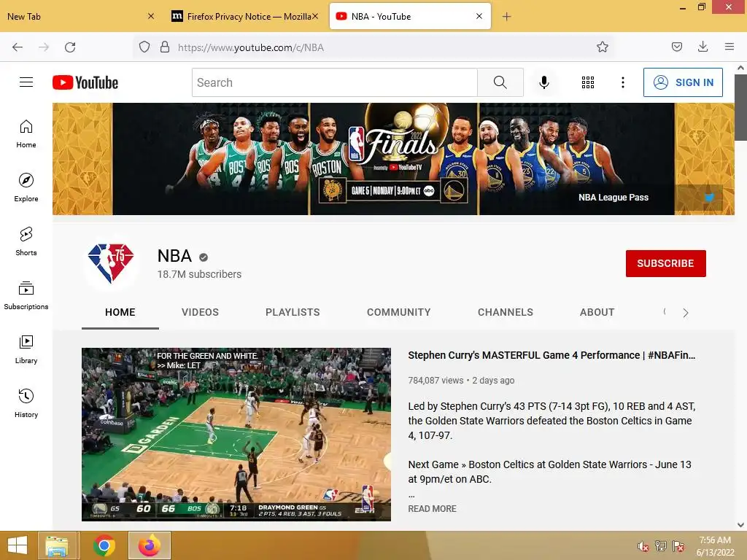Click the browser forward arrow

44,47
